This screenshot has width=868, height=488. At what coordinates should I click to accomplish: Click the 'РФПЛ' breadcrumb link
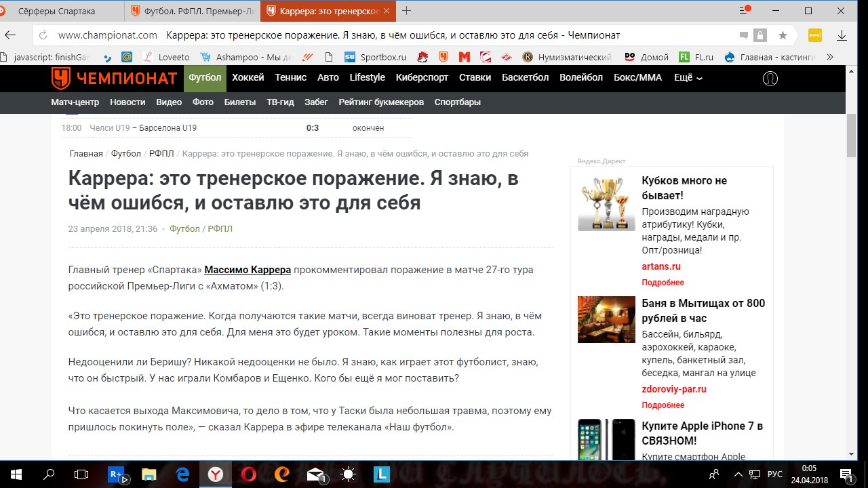[160, 154]
